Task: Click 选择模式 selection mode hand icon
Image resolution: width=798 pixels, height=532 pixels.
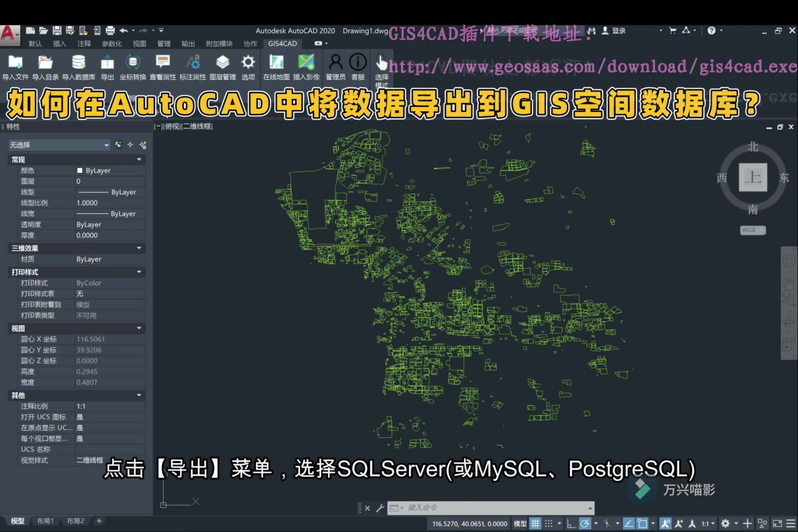Action: pos(382,63)
